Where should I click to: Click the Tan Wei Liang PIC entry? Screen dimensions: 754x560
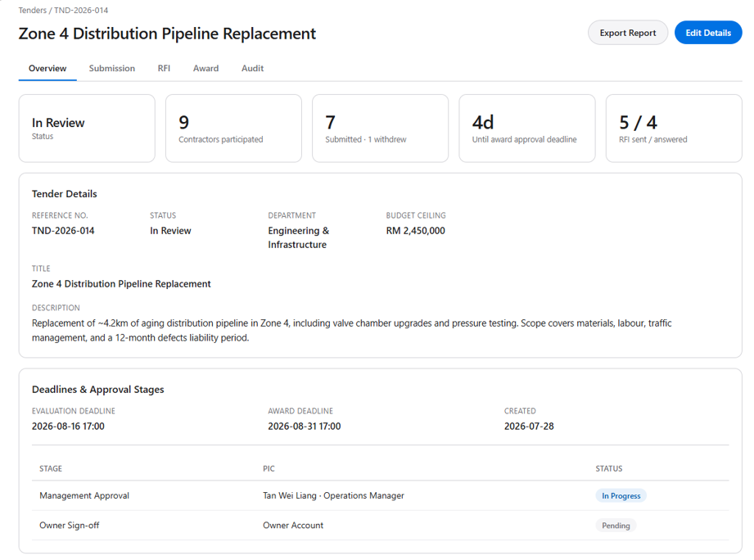(333, 495)
